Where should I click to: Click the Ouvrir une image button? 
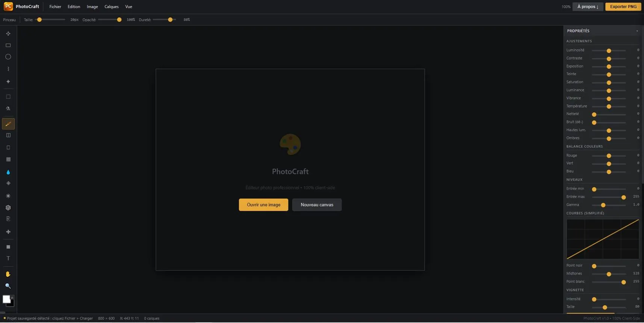263,205
